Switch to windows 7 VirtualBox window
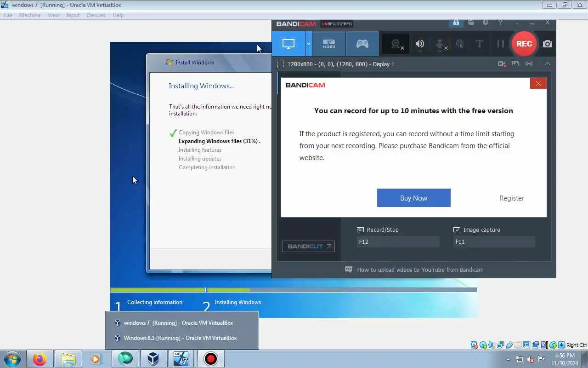588x368 pixels. point(182,323)
